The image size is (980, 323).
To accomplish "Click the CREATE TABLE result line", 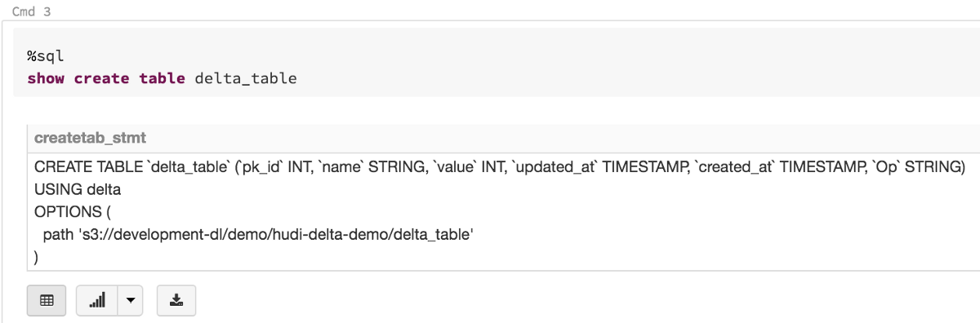I will pos(500,167).
